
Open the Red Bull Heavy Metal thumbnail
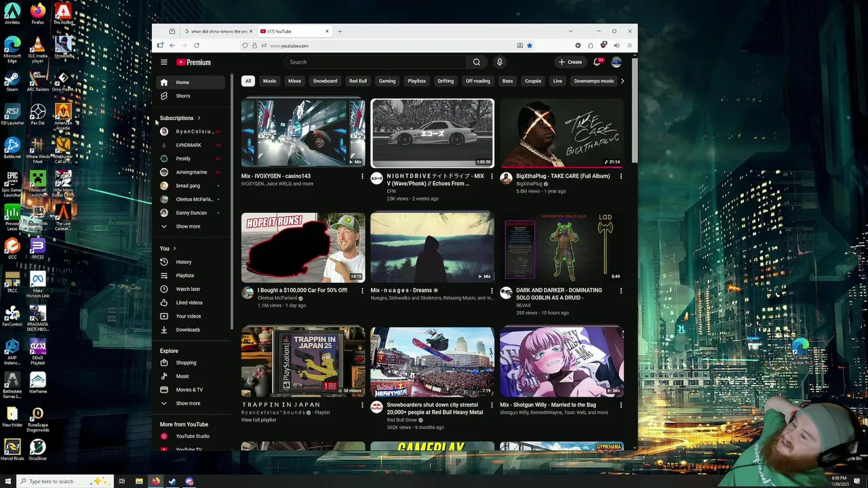pyautogui.click(x=432, y=362)
